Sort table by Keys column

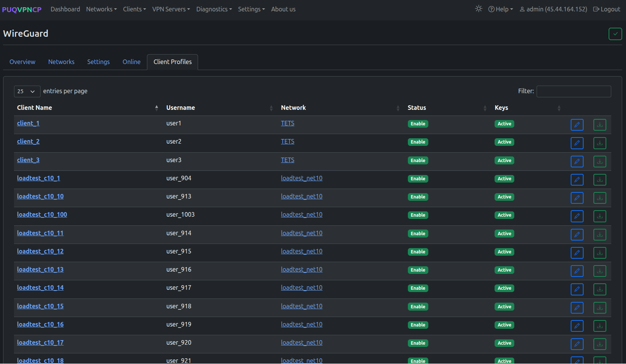point(528,108)
